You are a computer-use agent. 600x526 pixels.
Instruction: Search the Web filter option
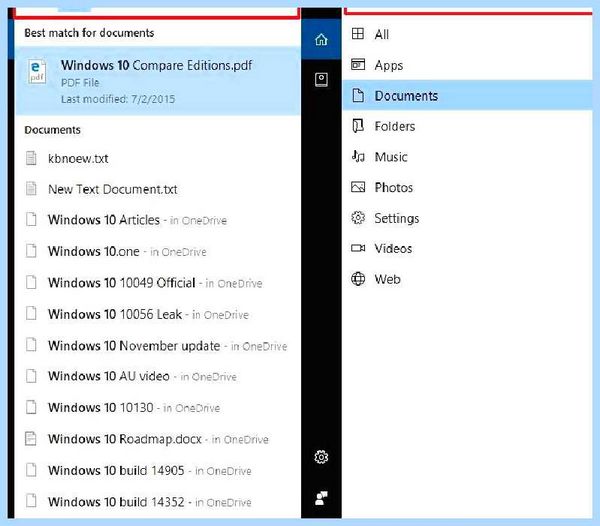[x=467, y=279]
